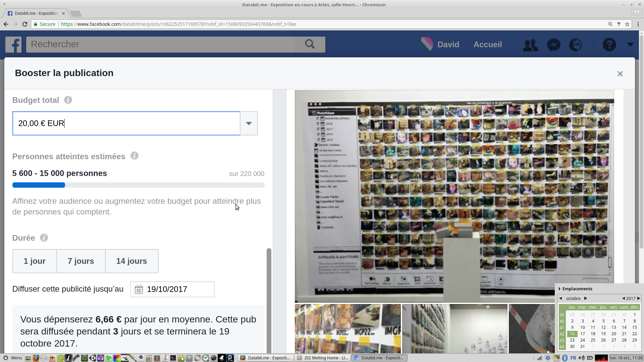Go to Accueil in top bar
Screen dimensions: 644x362
tap(487, 45)
